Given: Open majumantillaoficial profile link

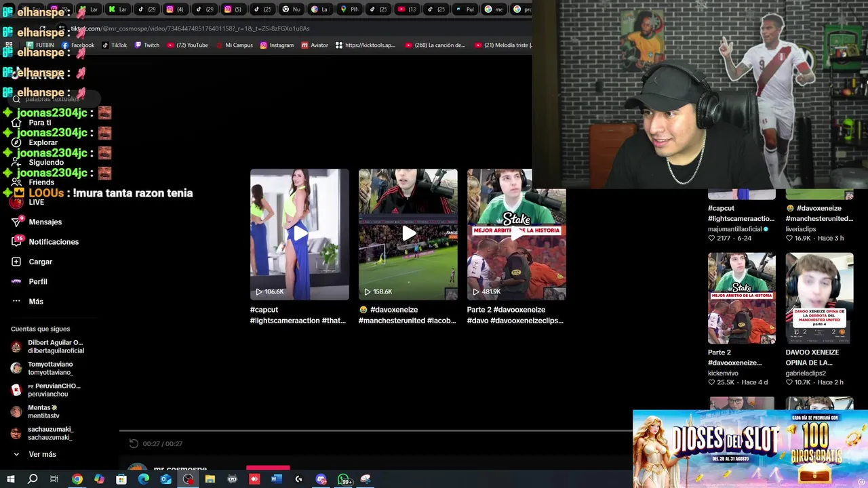Looking at the screenshot, I should (734, 229).
